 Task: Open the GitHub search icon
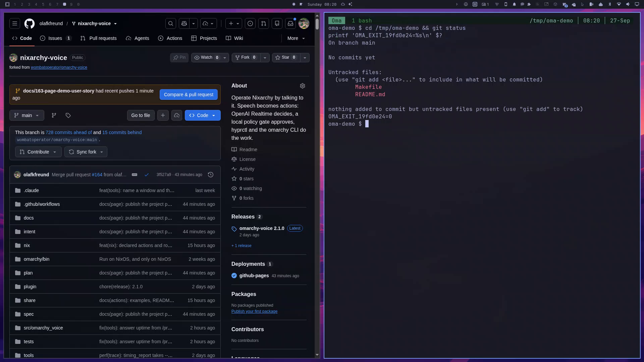[171, 23]
